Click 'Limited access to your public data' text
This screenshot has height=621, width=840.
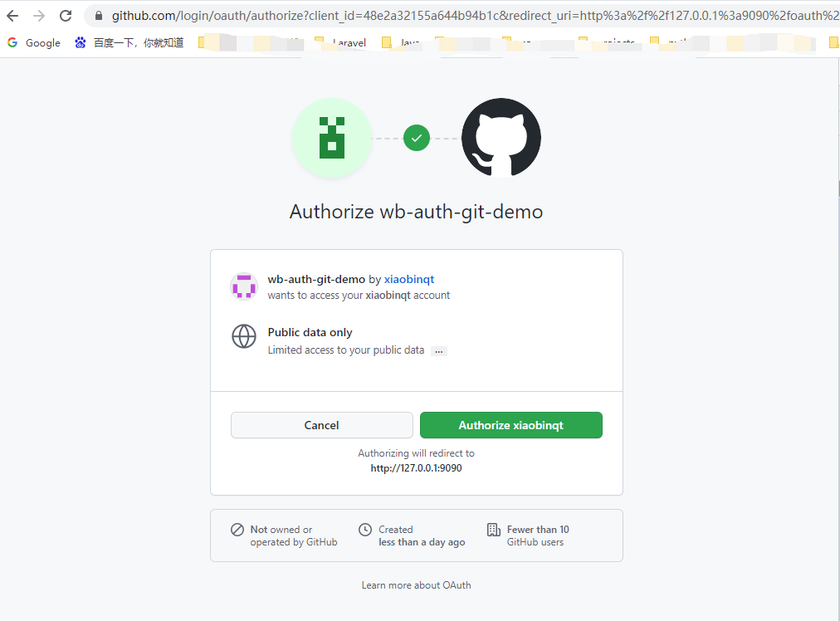pyautogui.click(x=346, y=350)
